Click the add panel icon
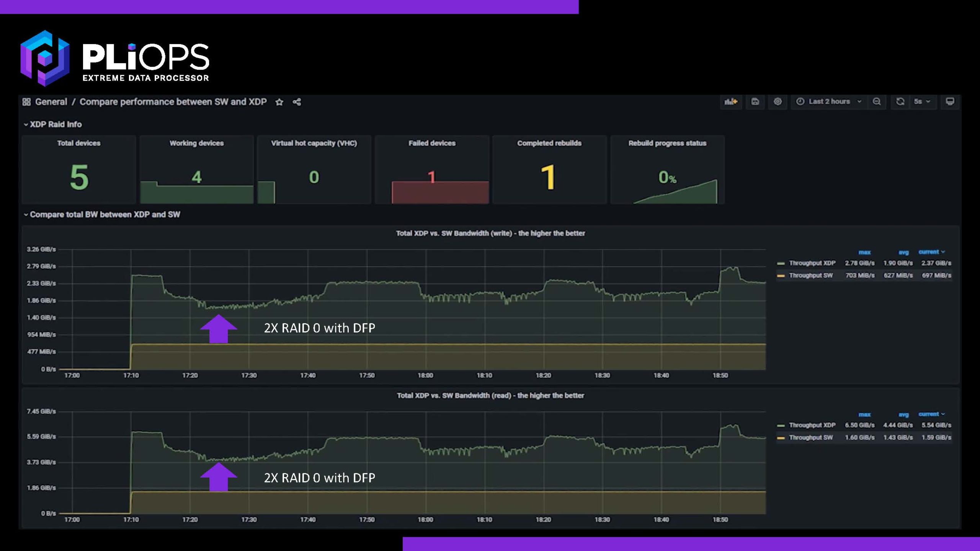 [730, 102]
